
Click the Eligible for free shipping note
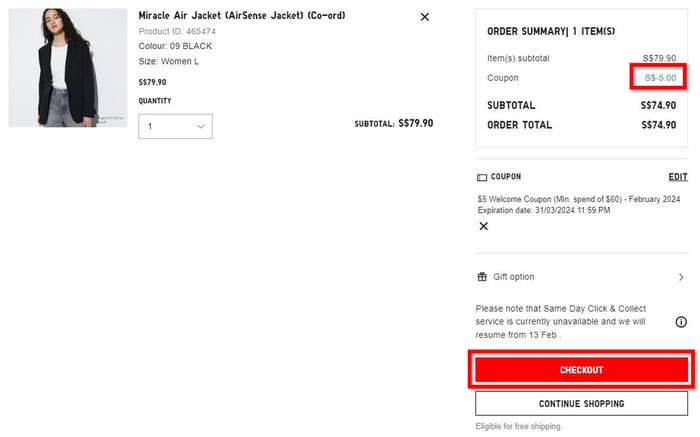[x=519, y=427]
